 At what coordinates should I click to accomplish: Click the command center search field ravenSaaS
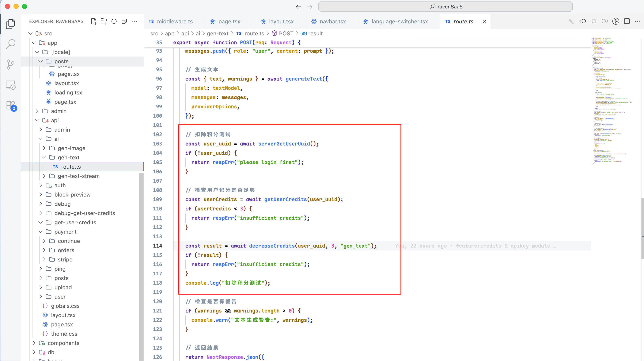click(445, 7)
